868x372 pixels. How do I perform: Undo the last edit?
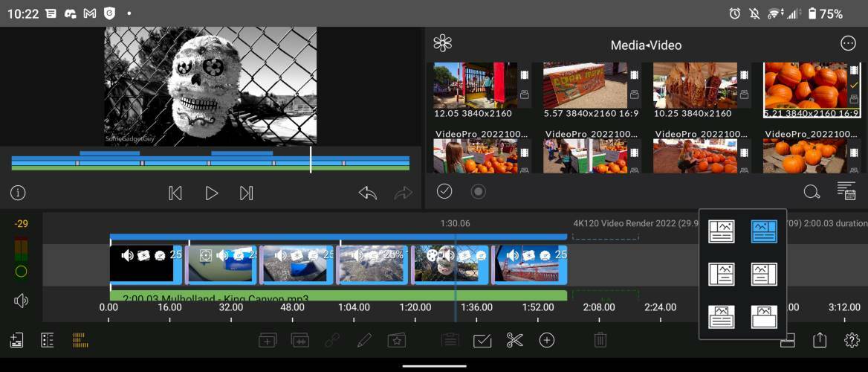click(x=368, y=193)
